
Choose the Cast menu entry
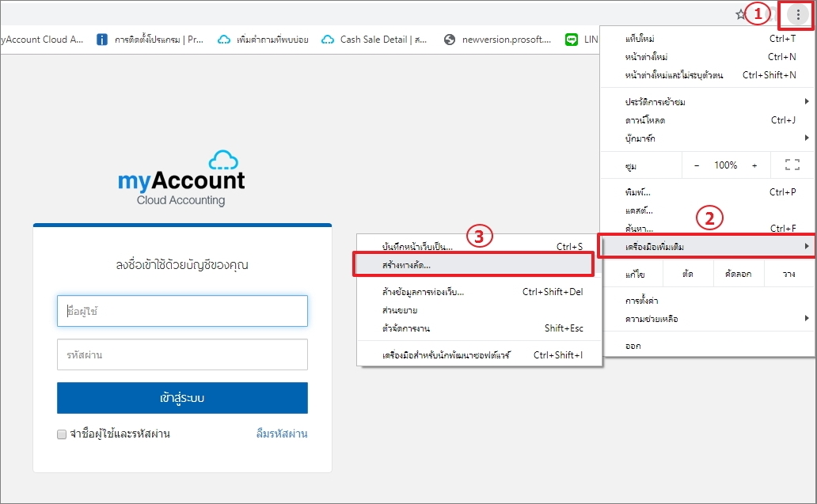[708, 210]
